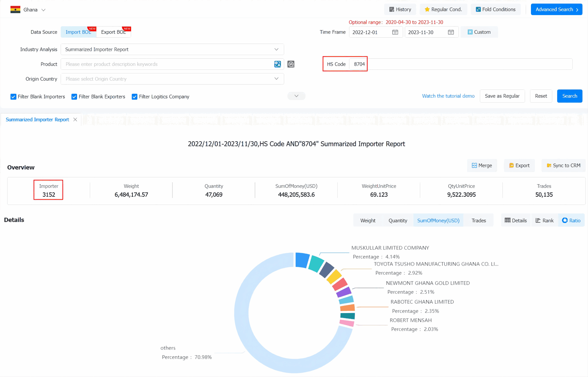Screen dimensions: 588x377
Task: Select the Quantity metric tab
Action: (398, 221)
